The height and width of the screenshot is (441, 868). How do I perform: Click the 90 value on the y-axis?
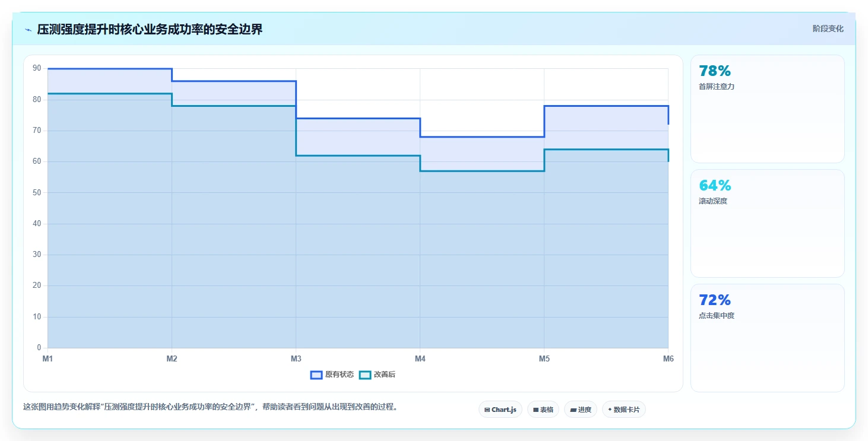coord(37,68)
